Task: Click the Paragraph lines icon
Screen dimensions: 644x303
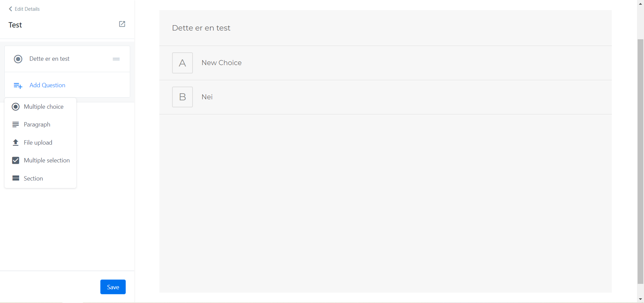Action: (15, 124)
